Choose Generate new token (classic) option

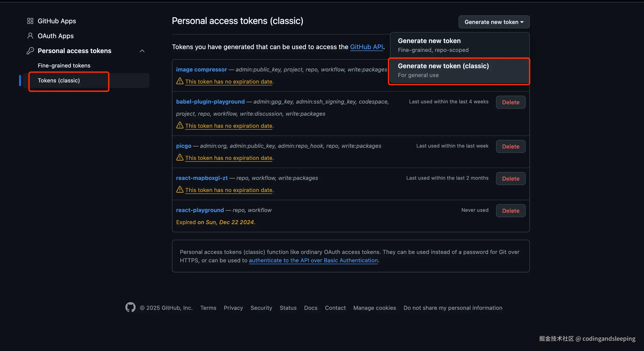460,70
